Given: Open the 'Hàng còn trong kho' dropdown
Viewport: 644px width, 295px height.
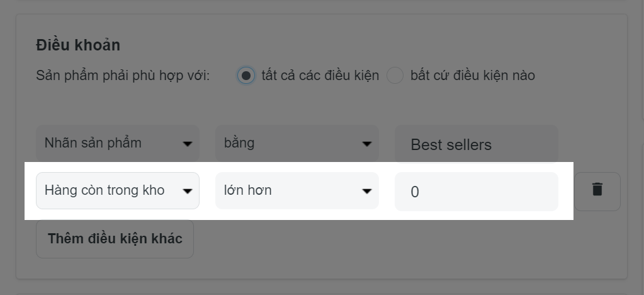Looking at the screenshot, I should click(x=118, y=190).
